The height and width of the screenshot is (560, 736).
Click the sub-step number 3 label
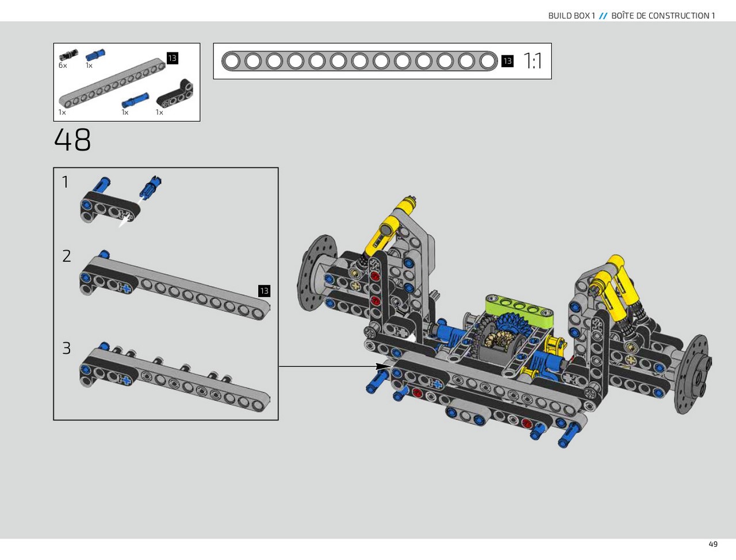coord(67,348)
